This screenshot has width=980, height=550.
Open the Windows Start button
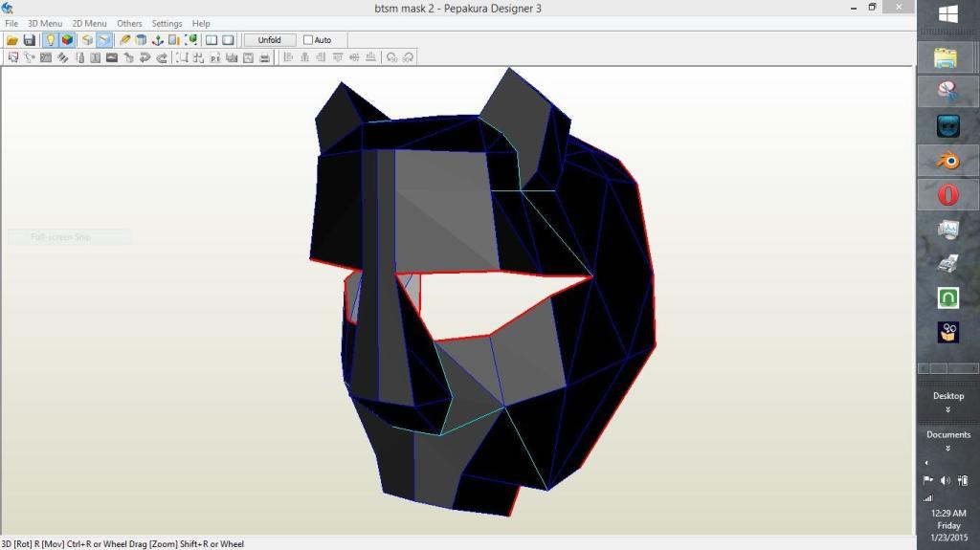(948, 13)
